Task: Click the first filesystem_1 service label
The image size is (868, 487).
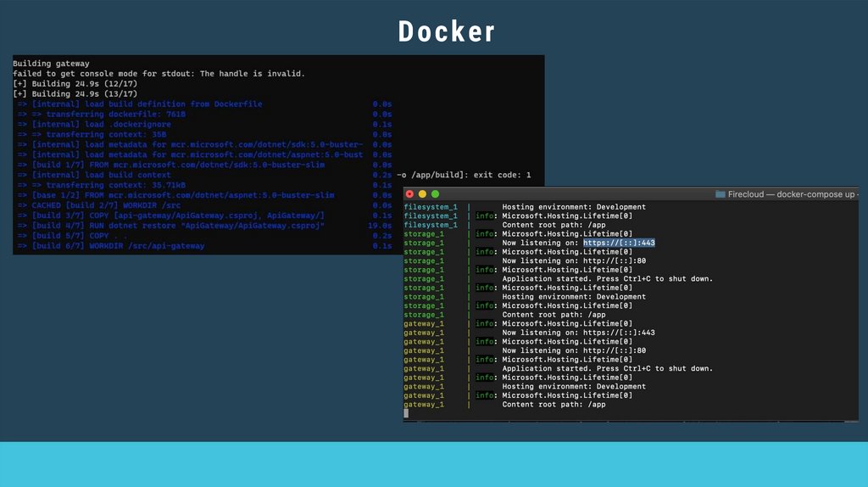Action: tap(430, 207)
